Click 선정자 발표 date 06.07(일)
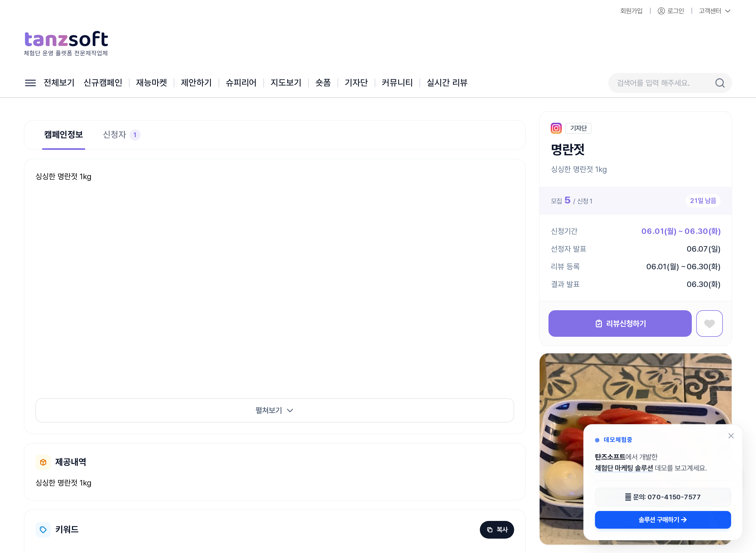 coord(703,249)
